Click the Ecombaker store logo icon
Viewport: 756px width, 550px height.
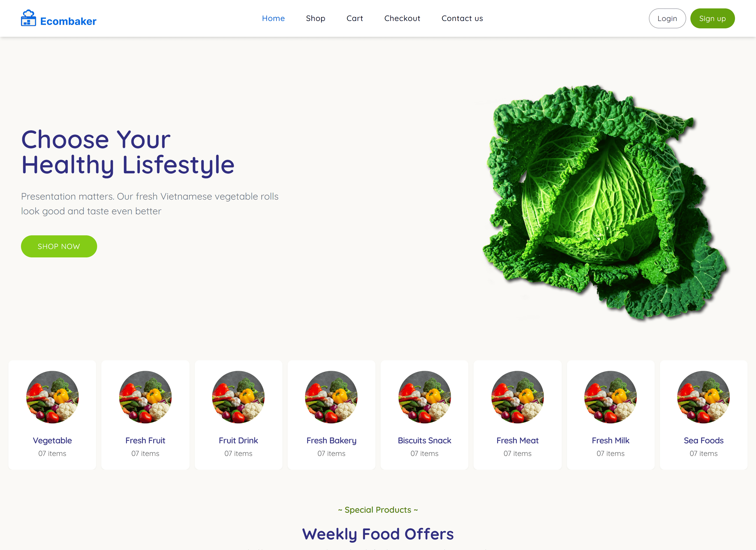28,18
